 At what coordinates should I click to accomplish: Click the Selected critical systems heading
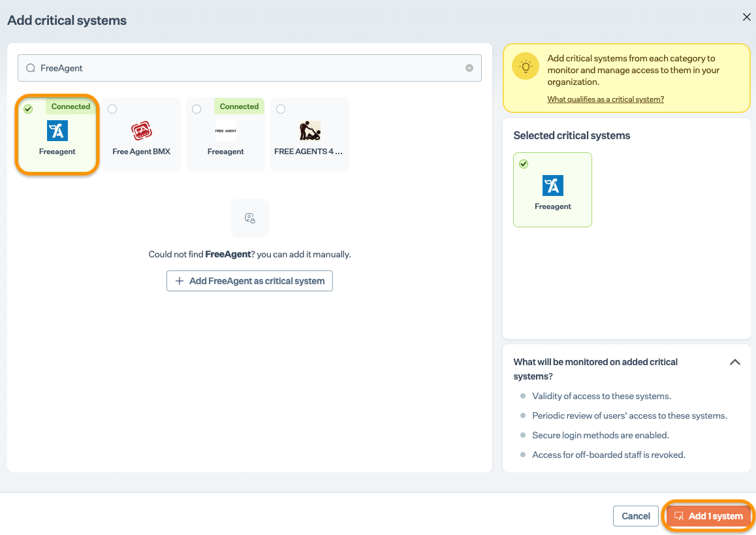point(571,136)
